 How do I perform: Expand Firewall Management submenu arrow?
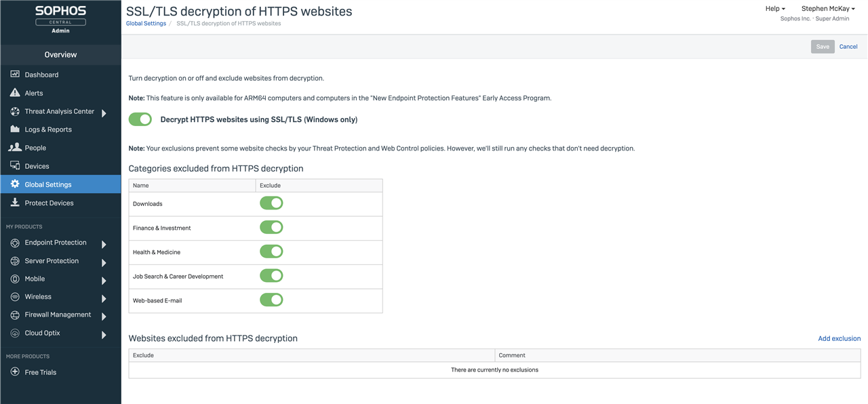point(104,317)
